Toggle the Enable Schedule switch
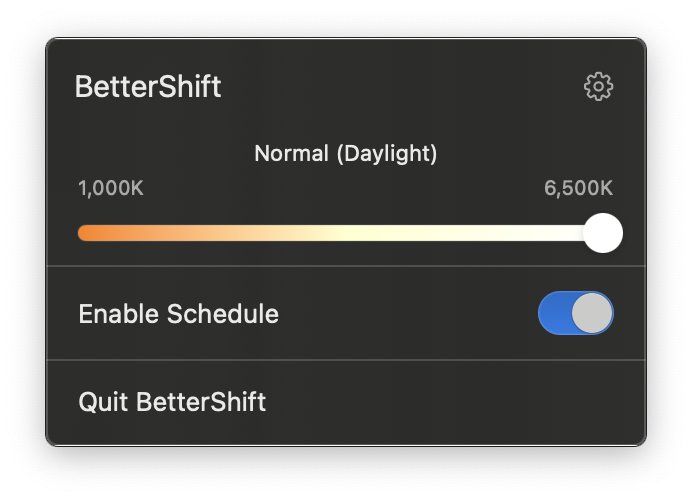Screen dimensions: 692x500 click(575, 314)
